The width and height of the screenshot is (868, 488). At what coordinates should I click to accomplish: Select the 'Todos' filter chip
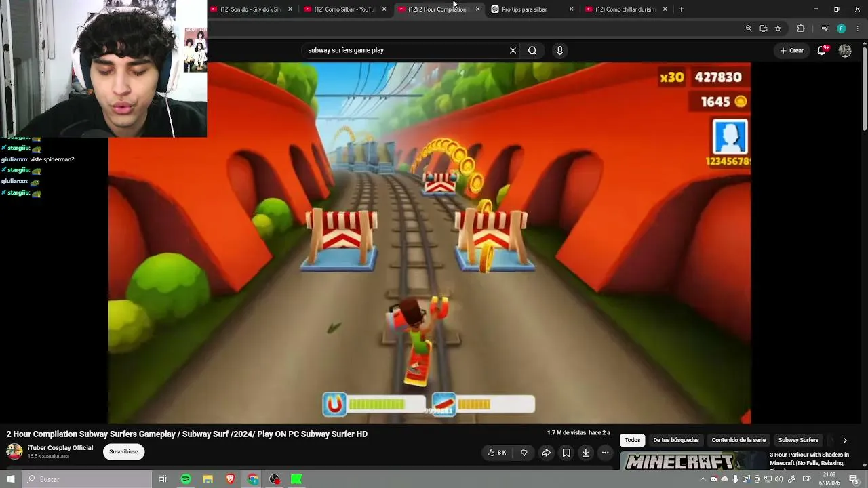pos(633,440)
